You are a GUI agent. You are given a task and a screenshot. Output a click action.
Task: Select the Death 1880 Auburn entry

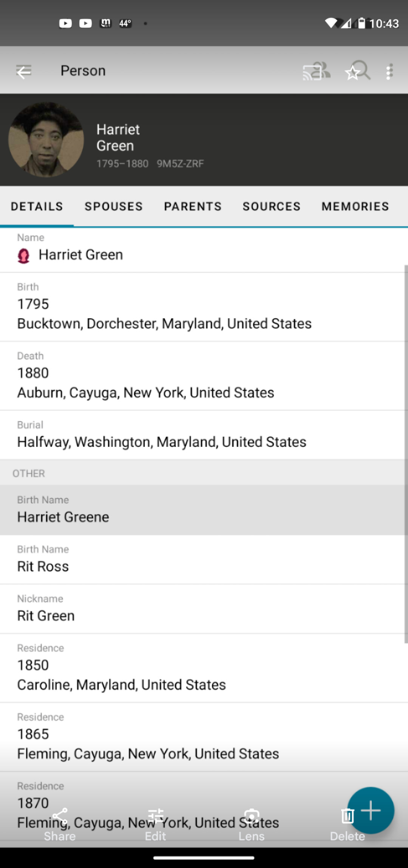(145, 383)
